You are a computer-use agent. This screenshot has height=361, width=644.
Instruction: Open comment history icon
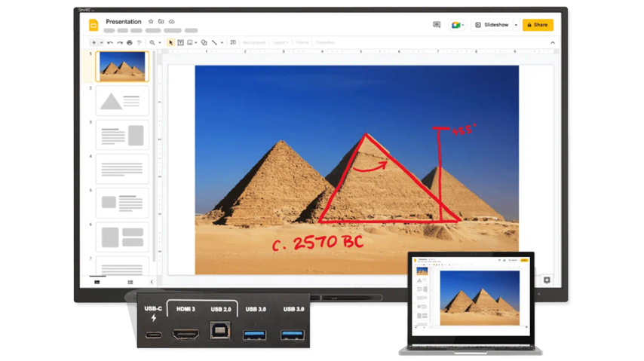pyautogui.click(x=437, y=25)
